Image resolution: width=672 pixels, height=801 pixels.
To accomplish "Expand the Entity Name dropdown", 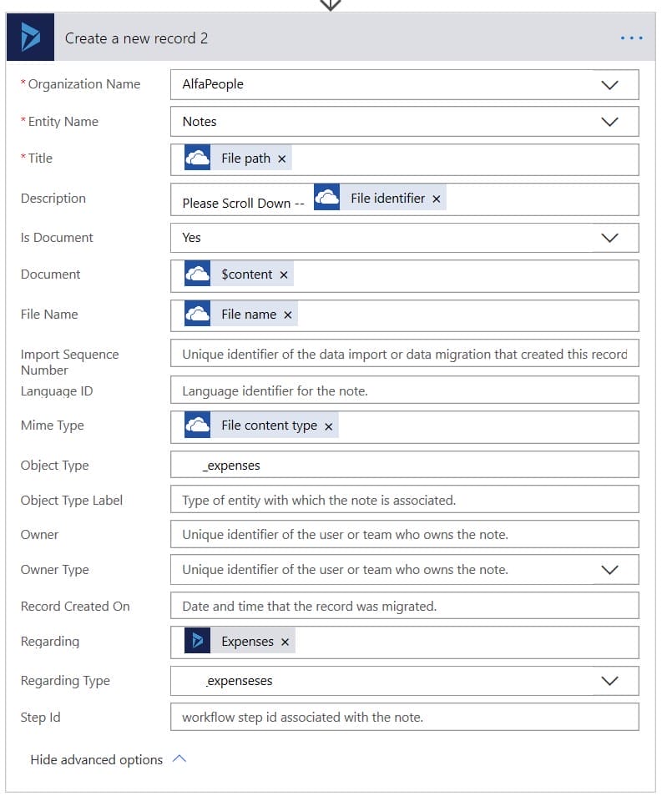I will click(x=609, y=121).
